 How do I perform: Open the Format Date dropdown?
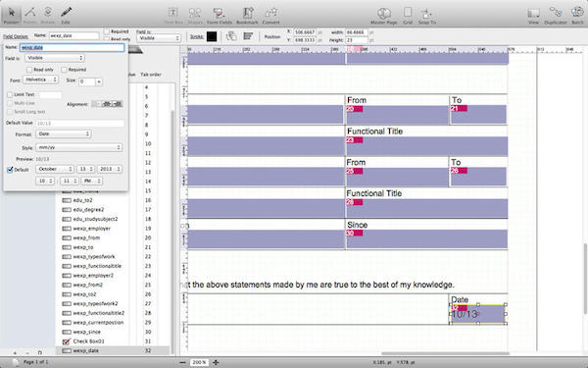(x=64, y=133)
